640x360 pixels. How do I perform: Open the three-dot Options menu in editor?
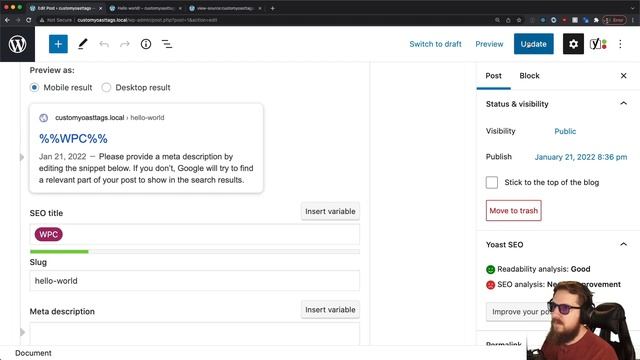(620, 44)
